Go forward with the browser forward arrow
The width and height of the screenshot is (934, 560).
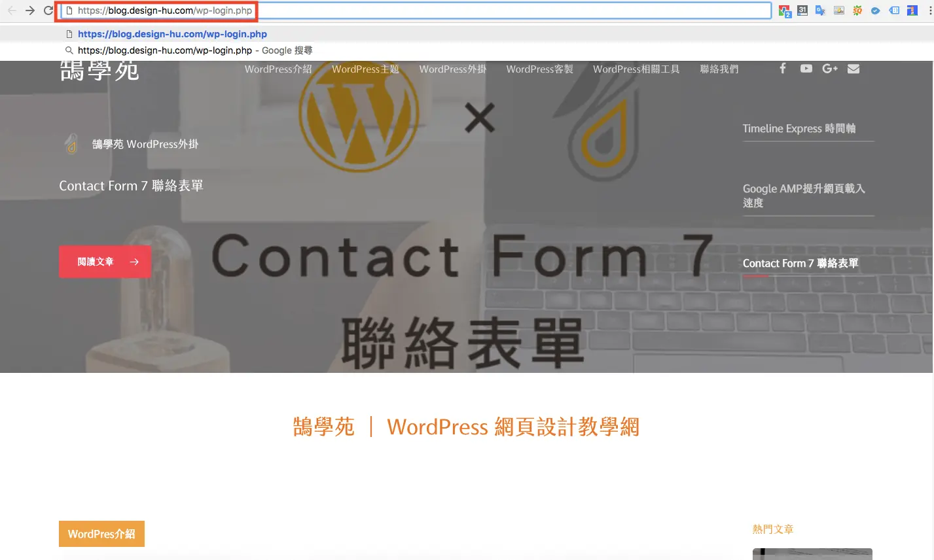tap(30, 10)
